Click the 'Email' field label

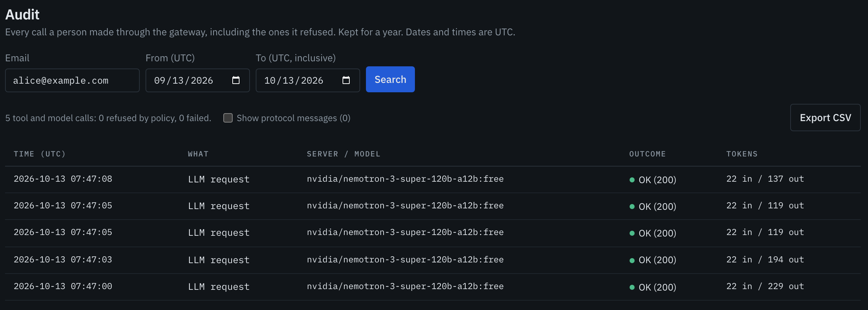click(x=17, y=58)
